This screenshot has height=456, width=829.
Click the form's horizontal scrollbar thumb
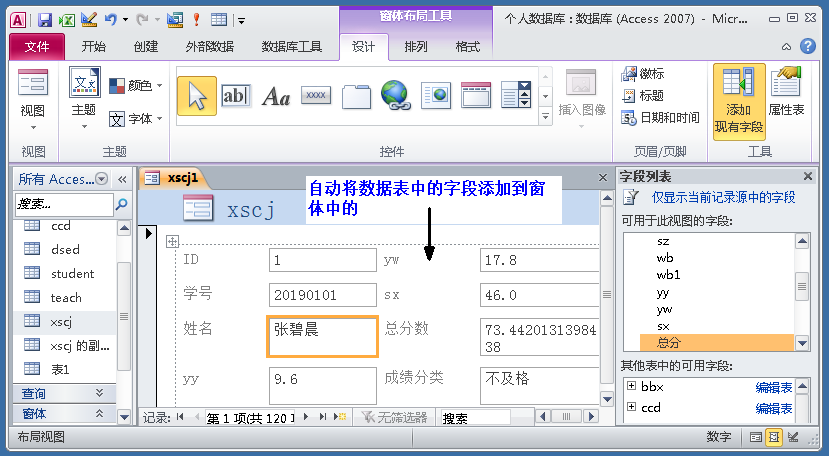click(x=566, y=417)
